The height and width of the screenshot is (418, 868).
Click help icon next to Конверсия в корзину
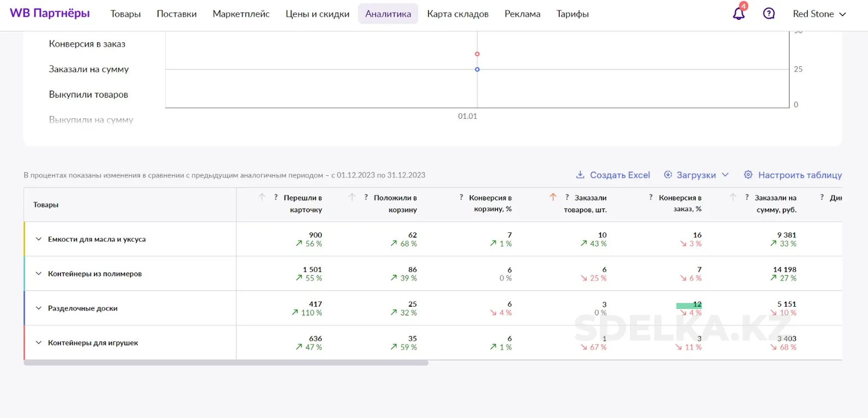tap(461, 197)
